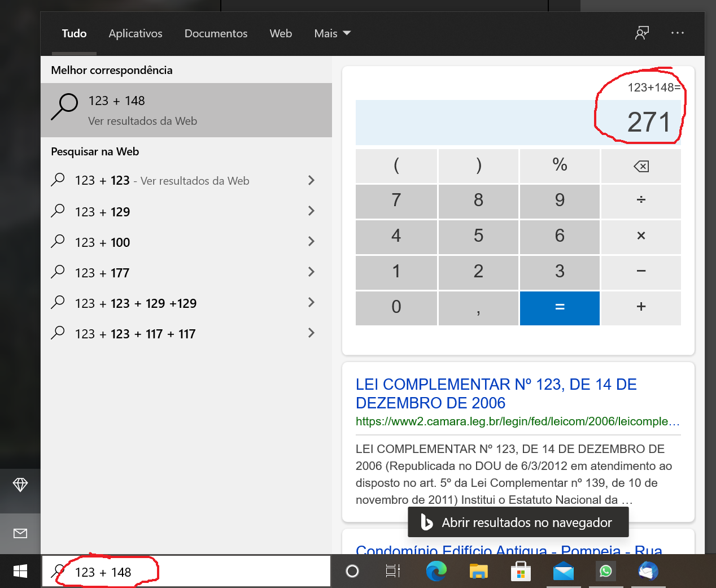Screen dimensions: 716x588
Task: Open the three-dots options menu
Action: click(x=677, y=33)
